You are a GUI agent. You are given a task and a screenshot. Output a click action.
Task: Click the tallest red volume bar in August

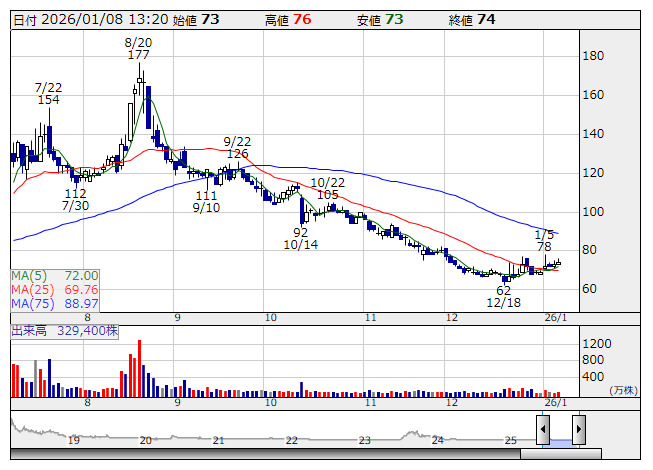coord(138,369)
